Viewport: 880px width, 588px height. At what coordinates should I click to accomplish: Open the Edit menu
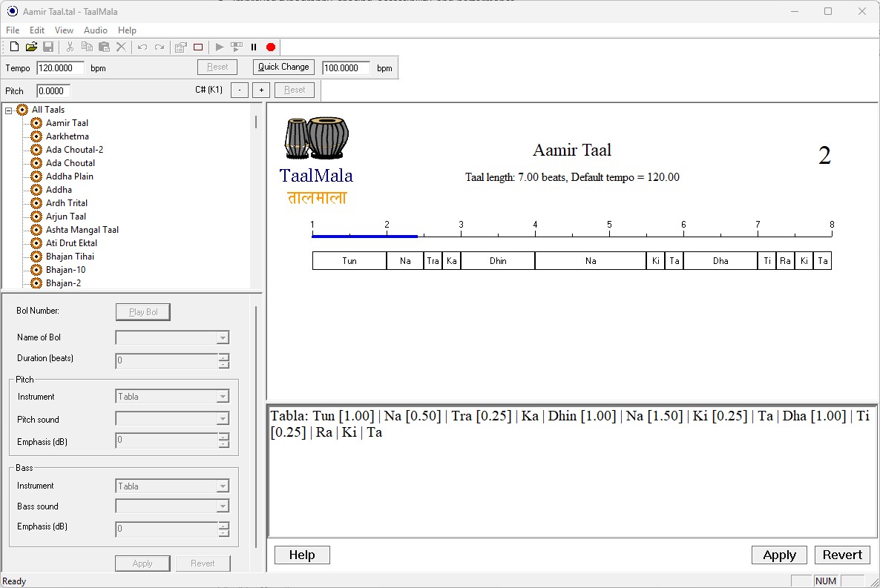click(37, 30)
